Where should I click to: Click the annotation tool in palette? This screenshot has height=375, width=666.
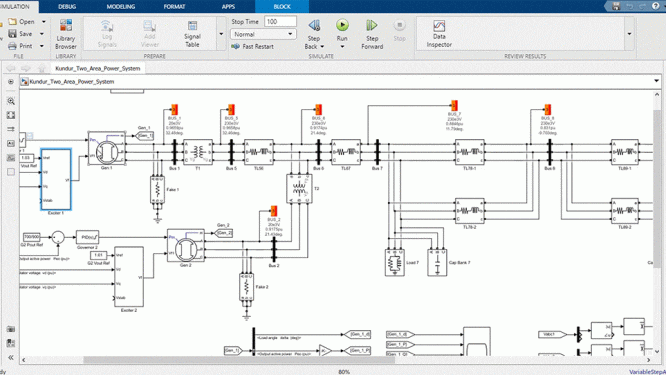pyautogui.click(x=11, y=144)
